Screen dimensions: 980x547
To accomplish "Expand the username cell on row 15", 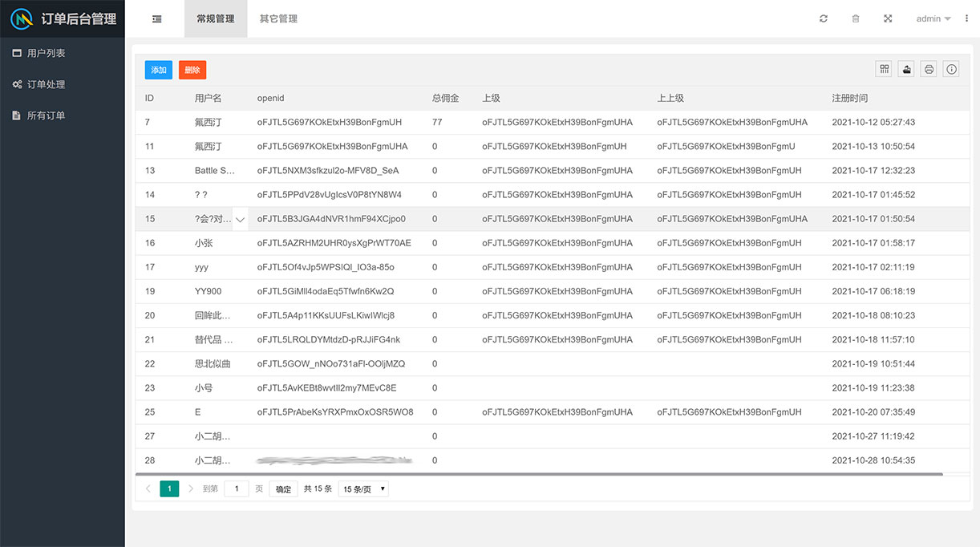I will tap(240, 218).
